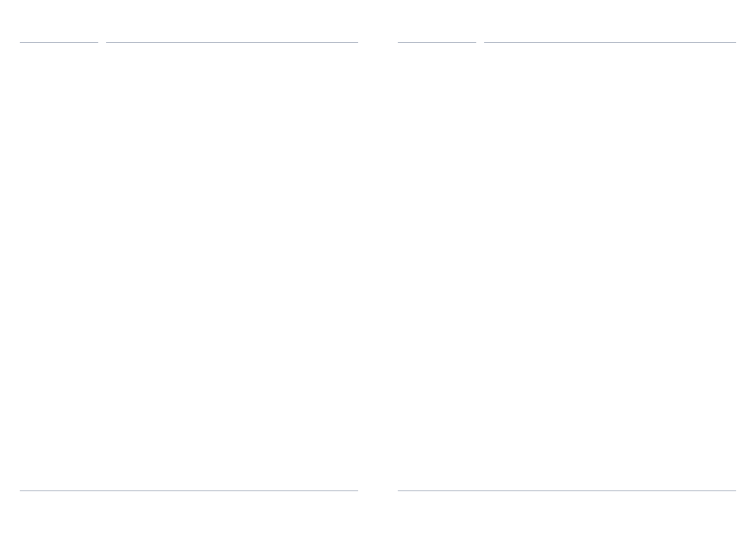The image size is (756, 534).
Task: Click the footer line on the left page
Action: (189, 490)
